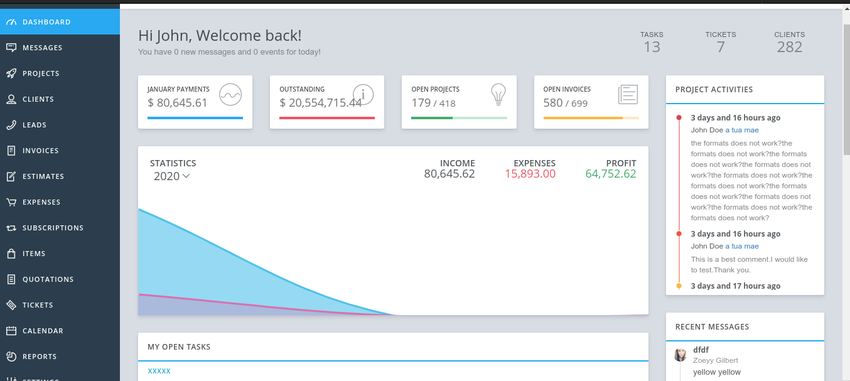This screenshot has height=381, width=850.
Task: Click the Tasks counter showing 13
Action: tap(652, 42)
